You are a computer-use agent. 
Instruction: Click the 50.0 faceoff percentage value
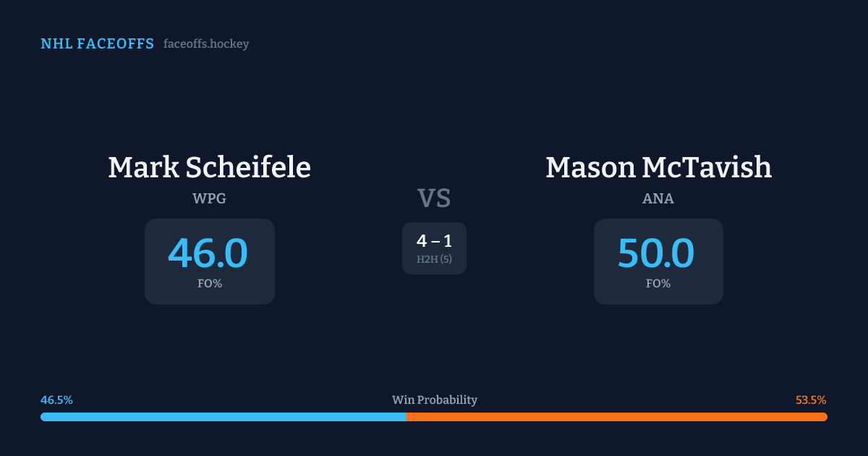click(x=656, y=253)
